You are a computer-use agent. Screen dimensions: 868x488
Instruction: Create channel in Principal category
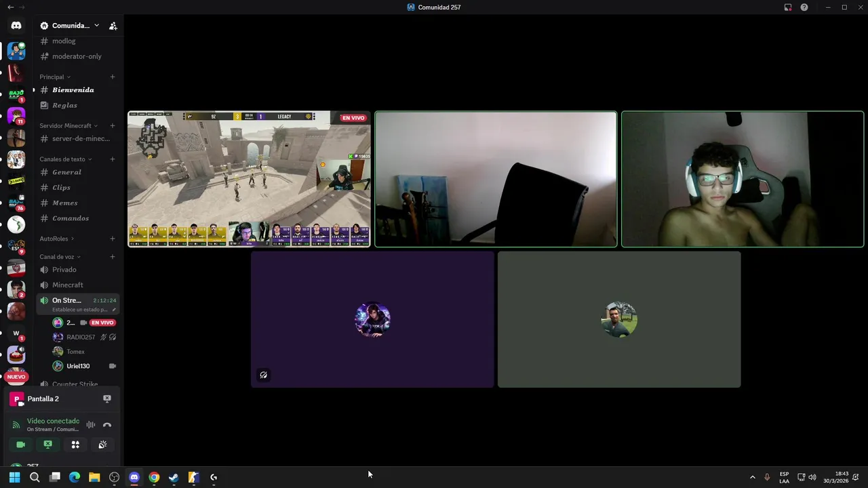click(113, 77)
